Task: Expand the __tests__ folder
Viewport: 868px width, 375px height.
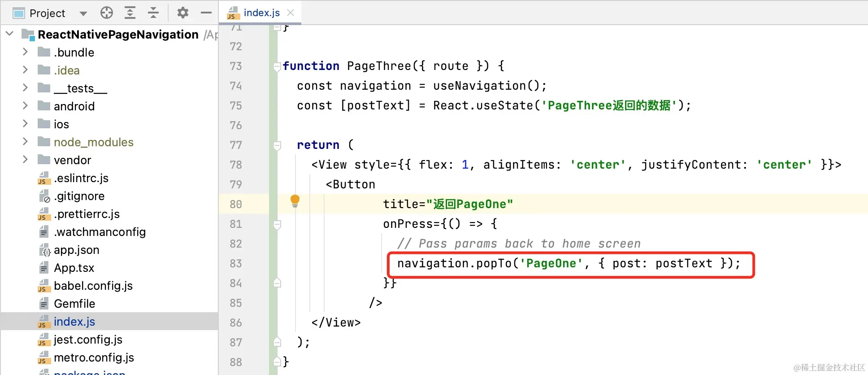Action: coord(25,88)
